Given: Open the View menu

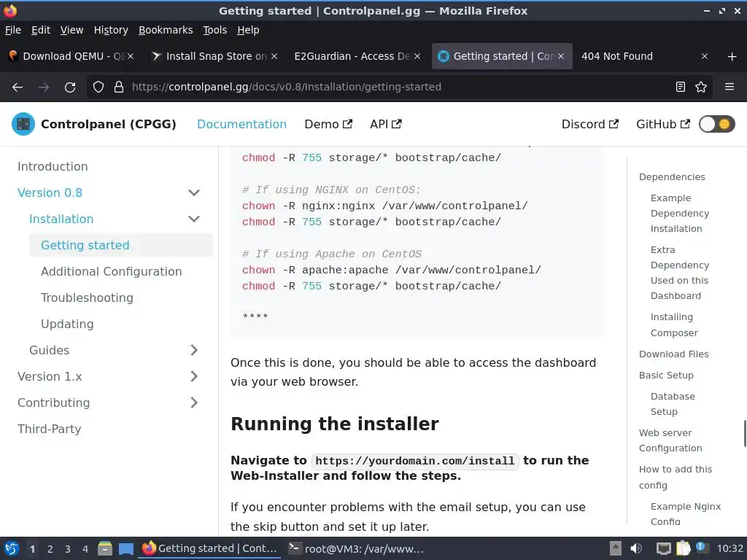Looking at the screenshot, I should pos(72,30).
